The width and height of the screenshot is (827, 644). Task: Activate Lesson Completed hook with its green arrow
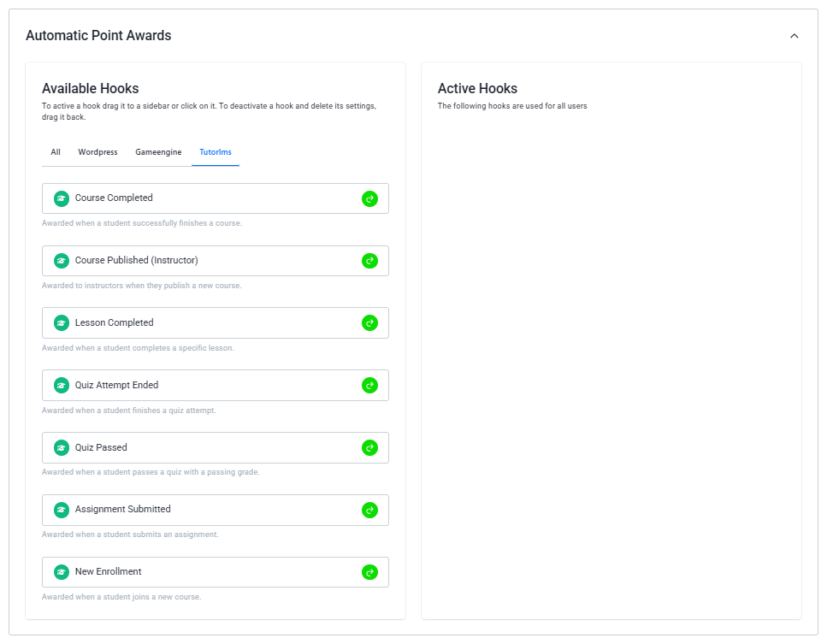point(369,322)
